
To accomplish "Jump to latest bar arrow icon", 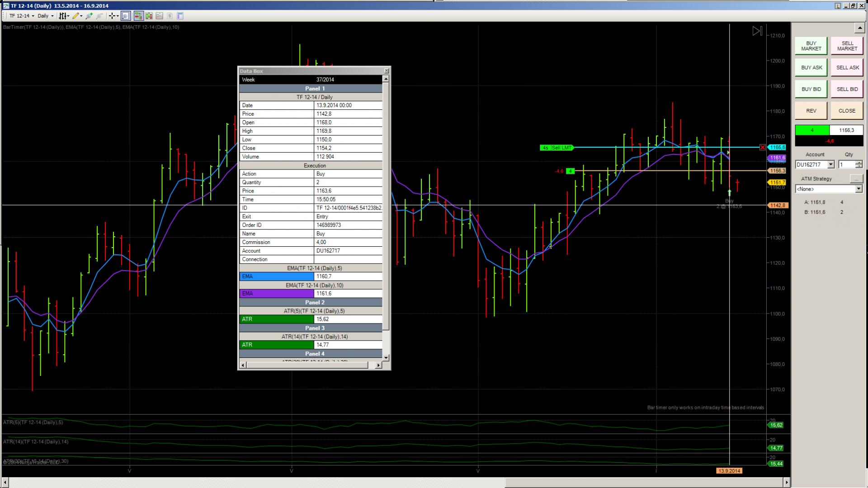I will [x=757, y=31].
